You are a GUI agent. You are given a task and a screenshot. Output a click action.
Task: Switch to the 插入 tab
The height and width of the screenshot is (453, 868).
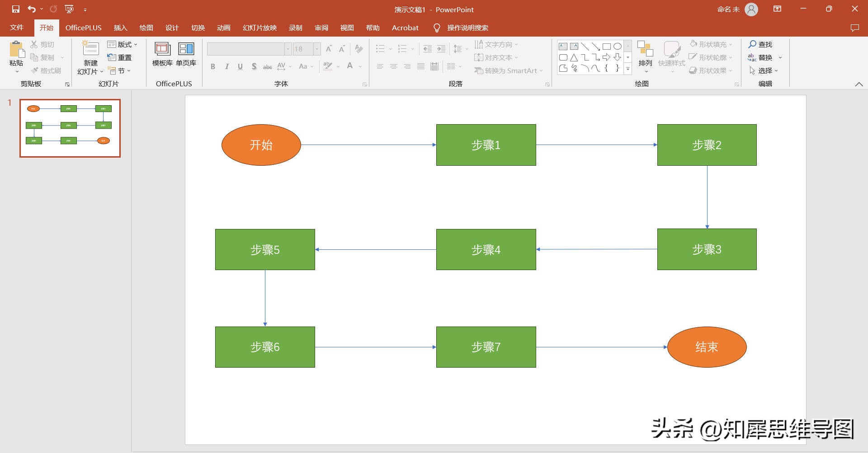[x=120, y=28]
